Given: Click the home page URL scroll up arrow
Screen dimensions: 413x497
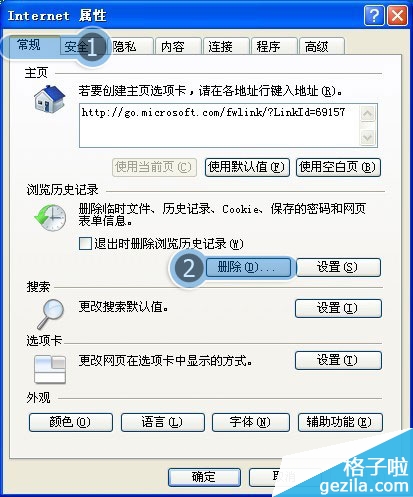Looking at the screenshot, I should [x=367, y=114].
